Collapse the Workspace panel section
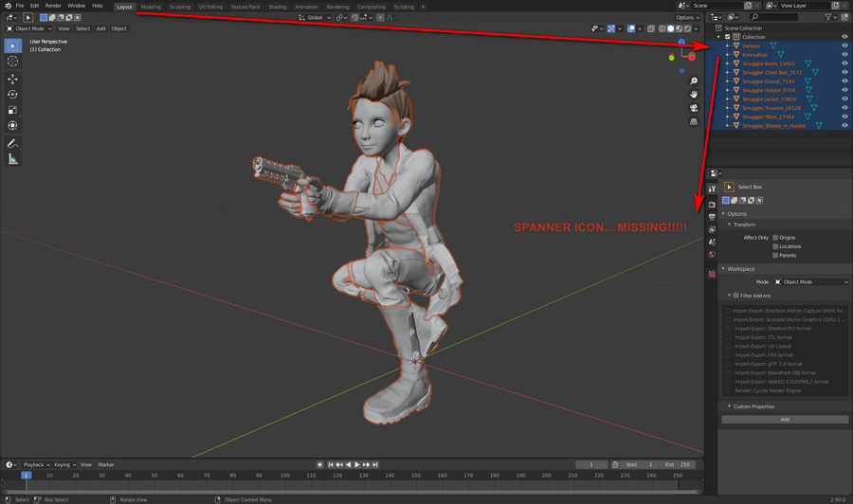853x504 pixels. (742, 269)
